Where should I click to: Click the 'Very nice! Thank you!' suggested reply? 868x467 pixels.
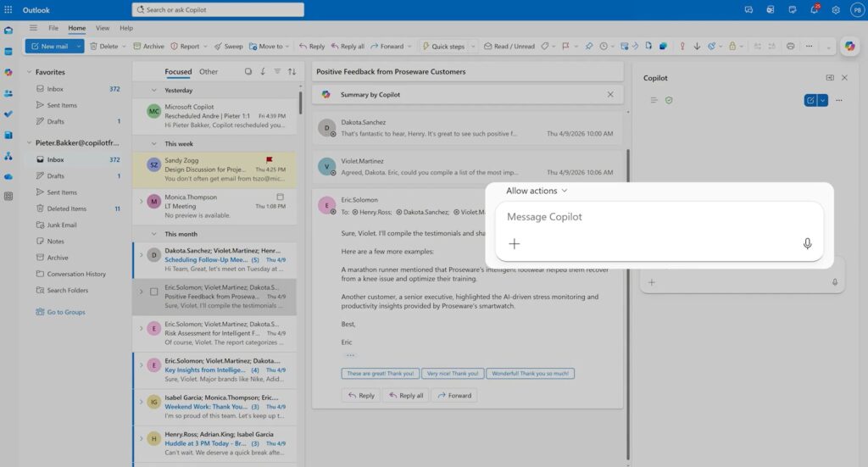(452, 373)
